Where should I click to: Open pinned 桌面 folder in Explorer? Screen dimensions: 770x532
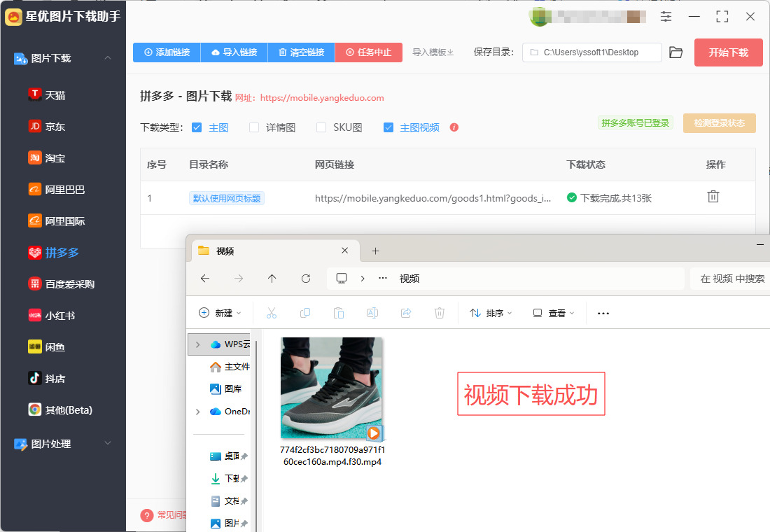click(228, 456)
